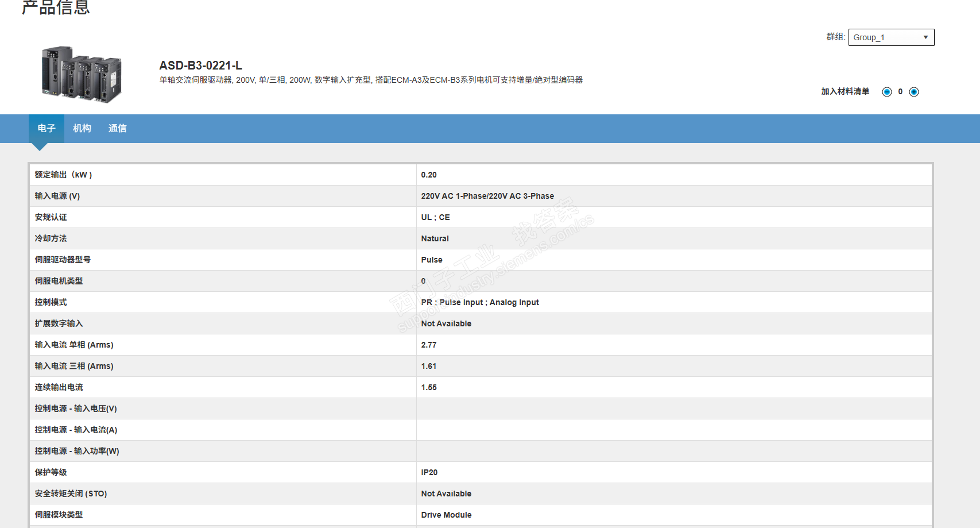Click the 冷却方法 row label
Screen dimensions: 980x528
click(x=51, y=238)
